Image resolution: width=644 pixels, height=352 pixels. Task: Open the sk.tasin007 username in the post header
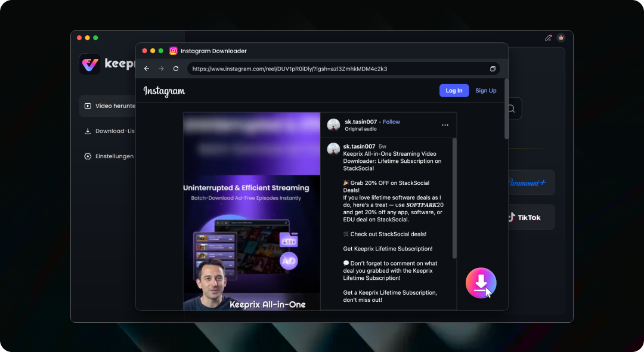pos(361,122)
